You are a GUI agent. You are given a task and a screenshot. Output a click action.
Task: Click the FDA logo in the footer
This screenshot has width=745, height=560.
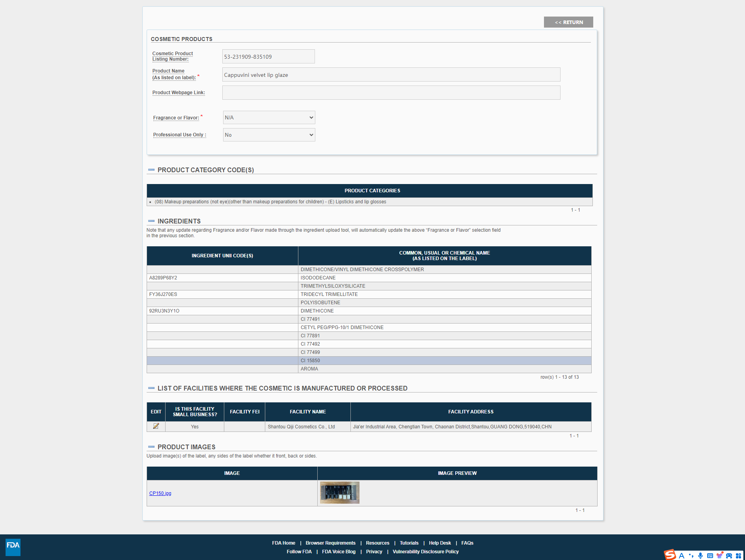tap(13, 547)
